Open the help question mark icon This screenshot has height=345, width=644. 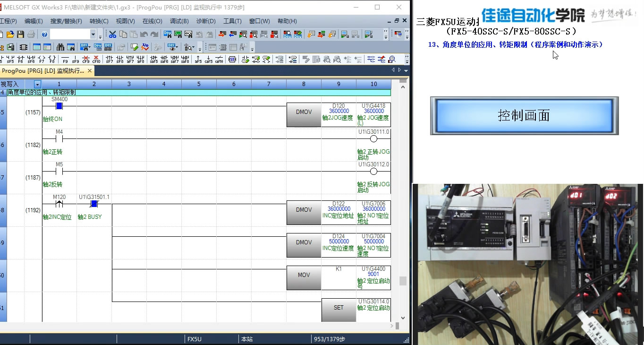pyautogui.click(x=44, y=34)
